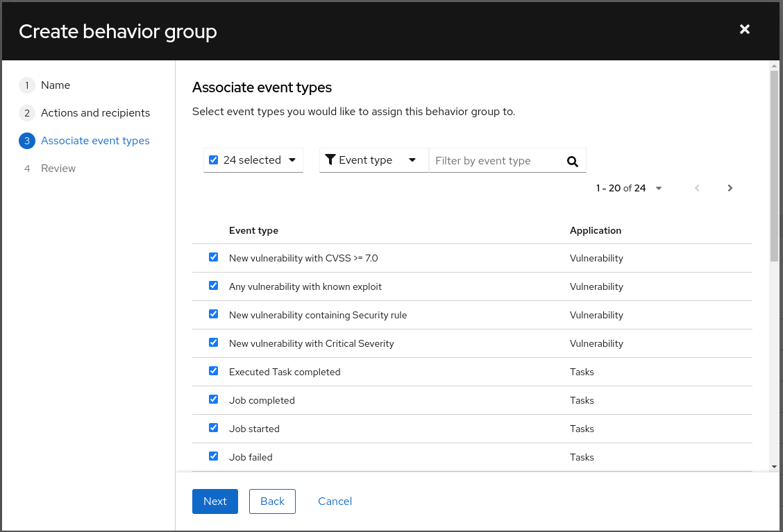Go to next page of event types
The image size is (783, 532).
730,188
